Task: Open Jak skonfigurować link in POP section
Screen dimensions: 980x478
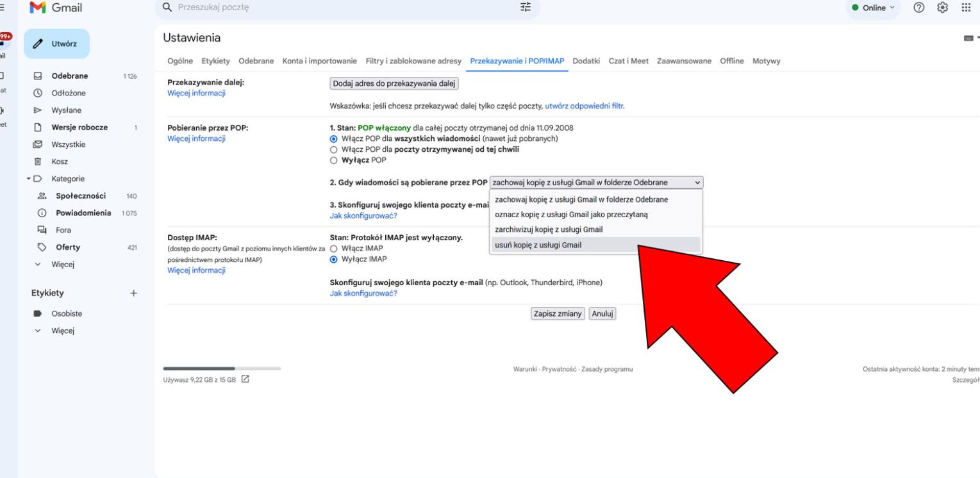Action: [x=363, y=216]
